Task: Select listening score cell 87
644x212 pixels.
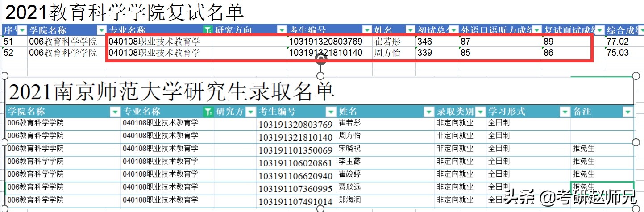Action: tap(500, 42)
